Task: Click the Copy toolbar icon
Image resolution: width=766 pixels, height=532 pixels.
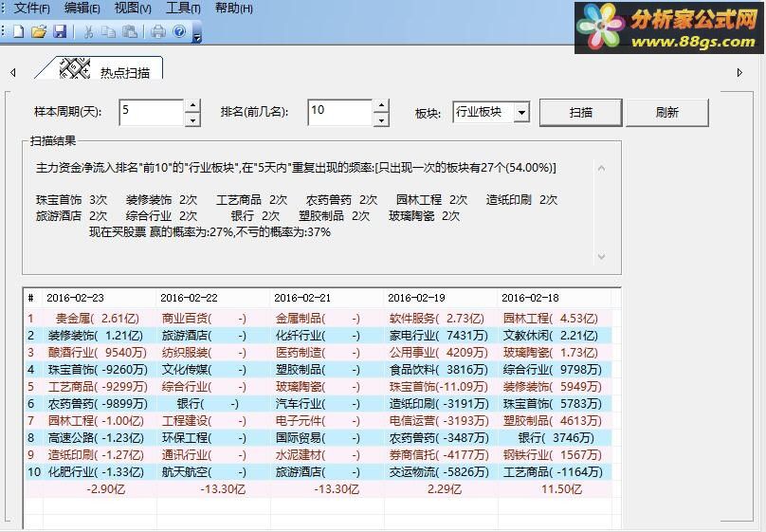Action: coord(108,31)
